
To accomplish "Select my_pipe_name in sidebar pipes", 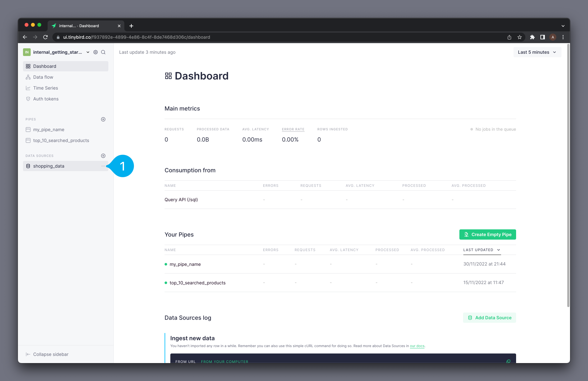I will (x=66, y=130).
